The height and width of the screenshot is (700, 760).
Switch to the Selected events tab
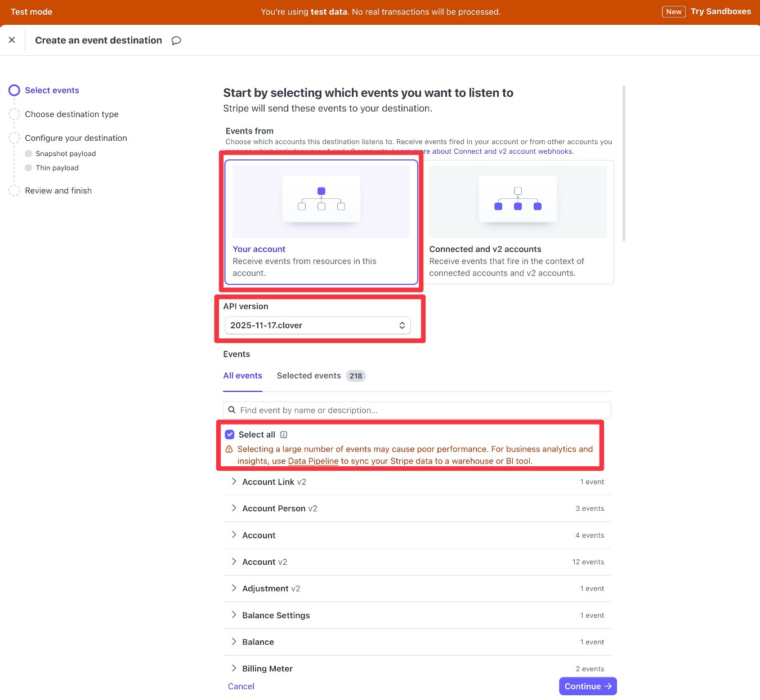[x=309, y=376]
